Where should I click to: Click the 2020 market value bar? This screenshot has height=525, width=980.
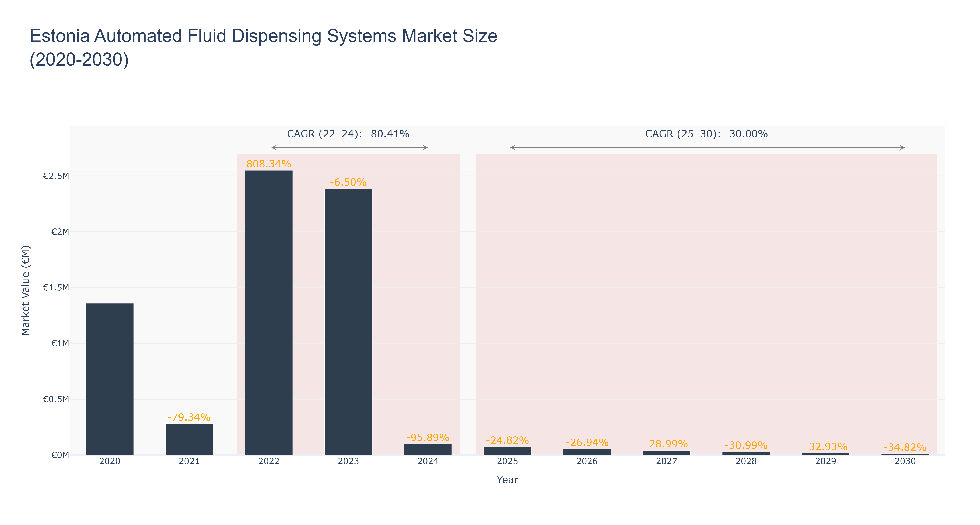click(110, 379)
